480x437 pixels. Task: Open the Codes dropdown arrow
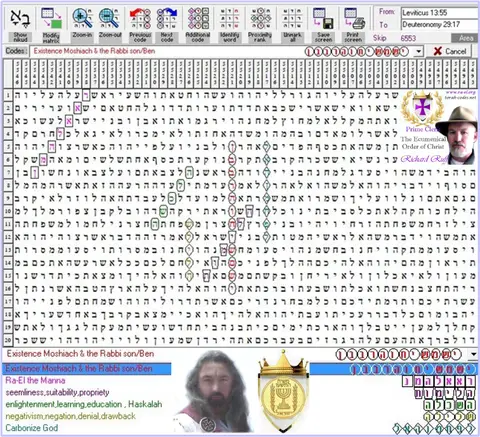[418, 52]
